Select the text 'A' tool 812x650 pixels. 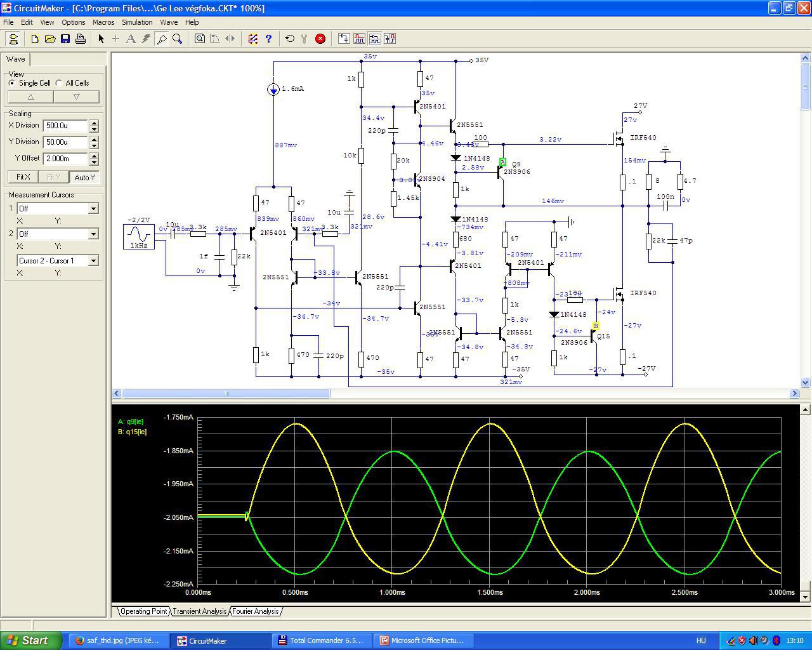click(x=131, y=39)
